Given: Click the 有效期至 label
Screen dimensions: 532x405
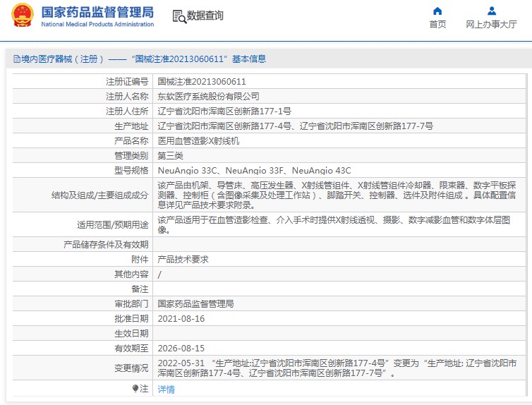Looking at the screenshot, I should (131, 349).
